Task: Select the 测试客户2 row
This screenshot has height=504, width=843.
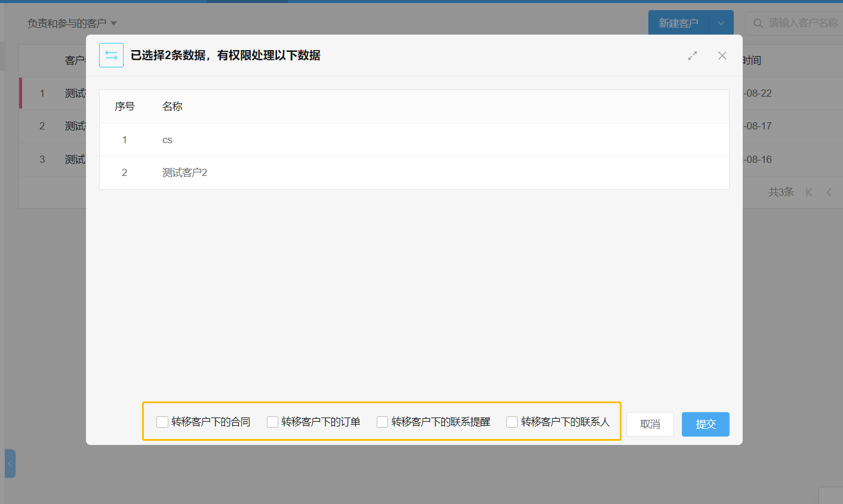Action: pos(184,173)
